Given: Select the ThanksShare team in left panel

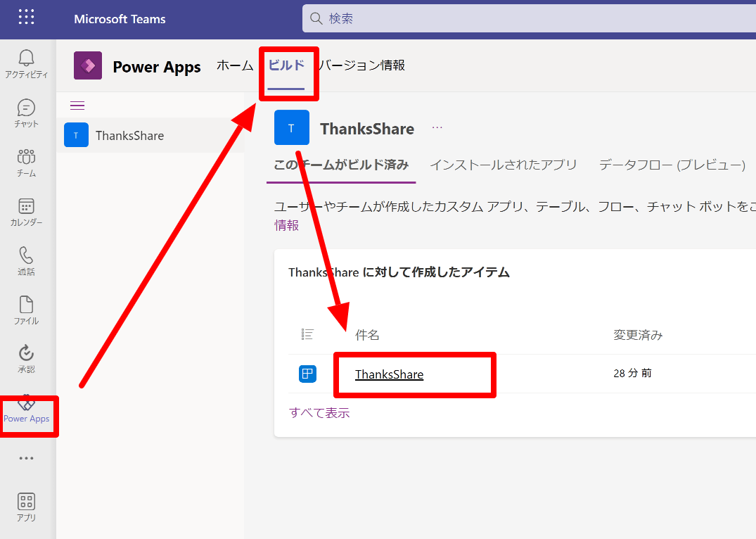Looking at the screenshot, I should [150, 136].
